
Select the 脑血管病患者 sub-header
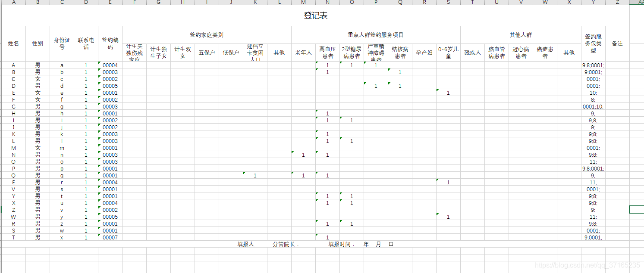[x=496, y=53]
